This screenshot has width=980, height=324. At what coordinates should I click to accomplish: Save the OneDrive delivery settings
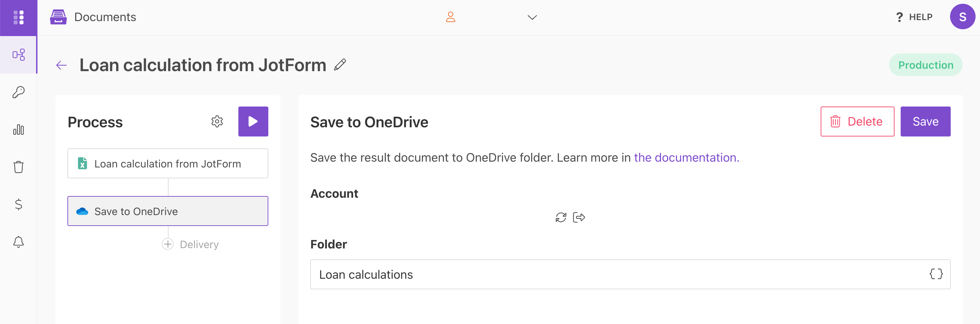click(925, 121)
